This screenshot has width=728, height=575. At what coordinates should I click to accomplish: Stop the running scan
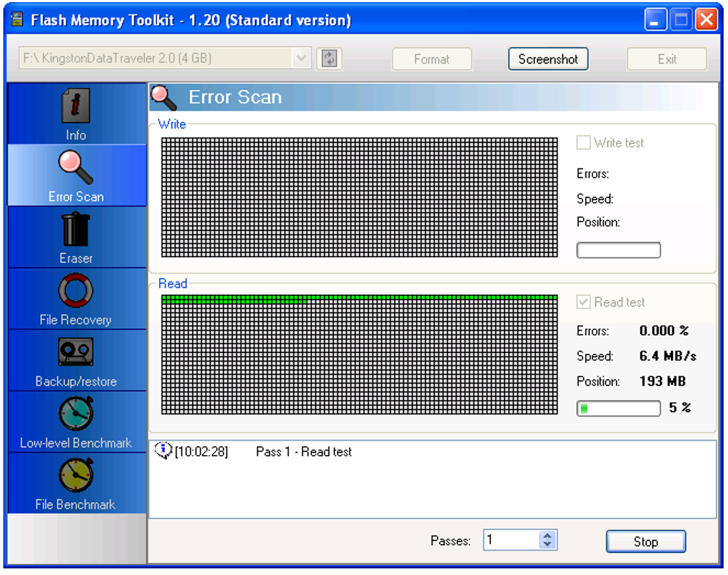[x=646, y=541]
